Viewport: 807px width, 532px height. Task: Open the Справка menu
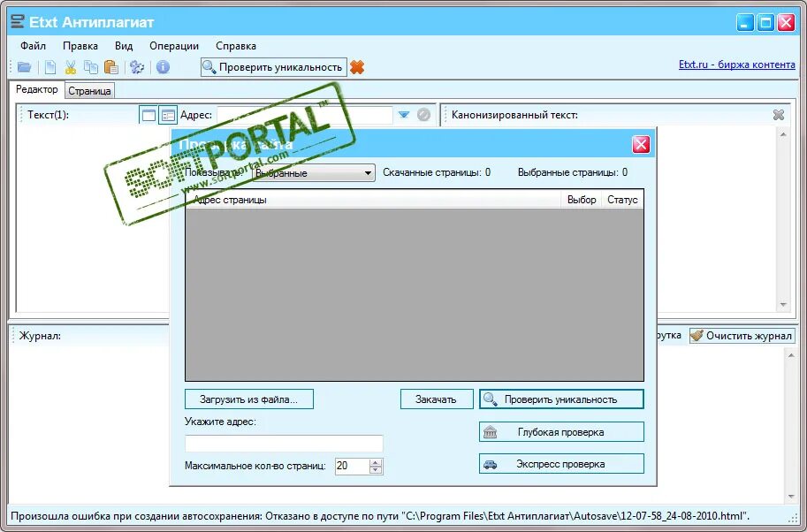[236, 46]
